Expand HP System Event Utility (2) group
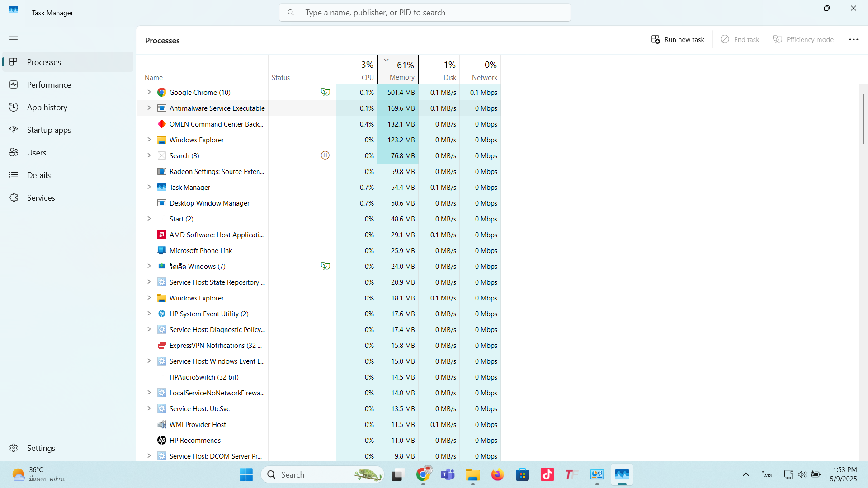868x488 pixels. tap(149, 314)
